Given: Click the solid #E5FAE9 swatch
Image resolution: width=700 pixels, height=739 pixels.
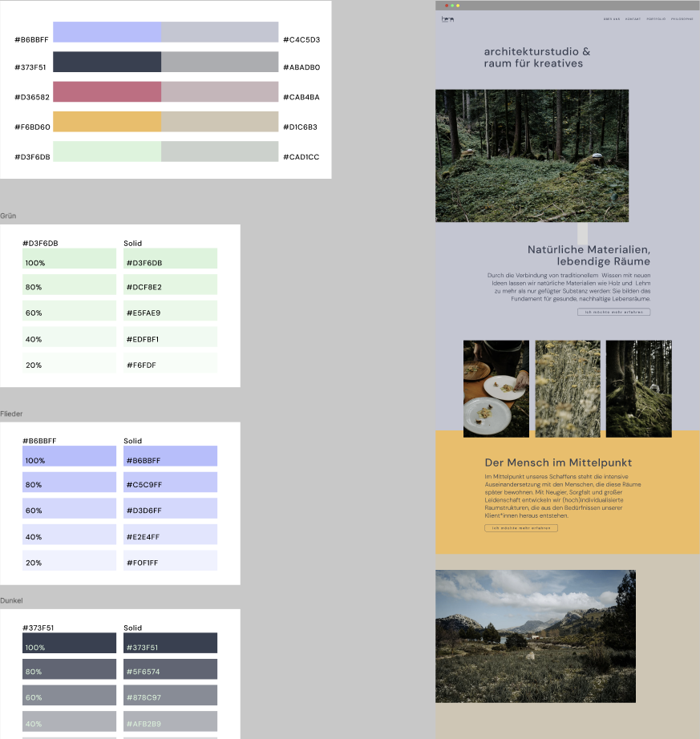Looking at the screenshot, I should pos(171,310).
